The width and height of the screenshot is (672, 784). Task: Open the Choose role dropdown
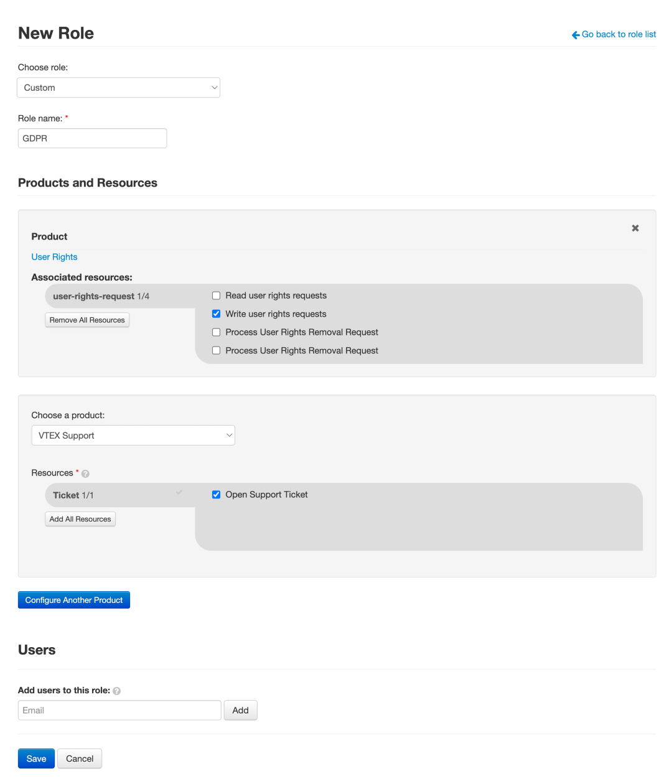118,88
